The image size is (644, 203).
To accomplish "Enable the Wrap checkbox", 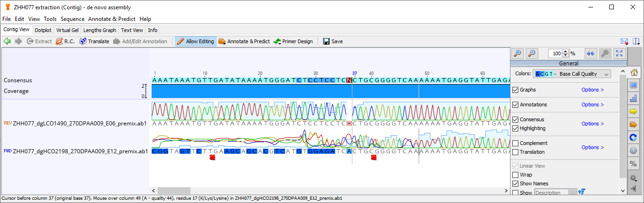I will pos(515,175).
